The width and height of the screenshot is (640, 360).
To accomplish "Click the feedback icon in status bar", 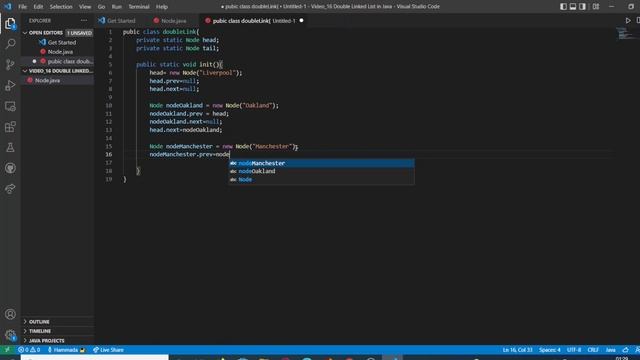I will pyautogui.click(x=625, y=350).
